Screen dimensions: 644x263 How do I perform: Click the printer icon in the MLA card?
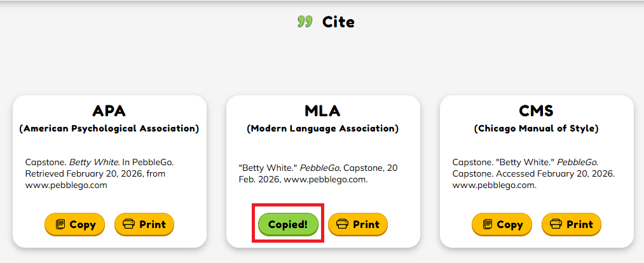pos(342,224)
